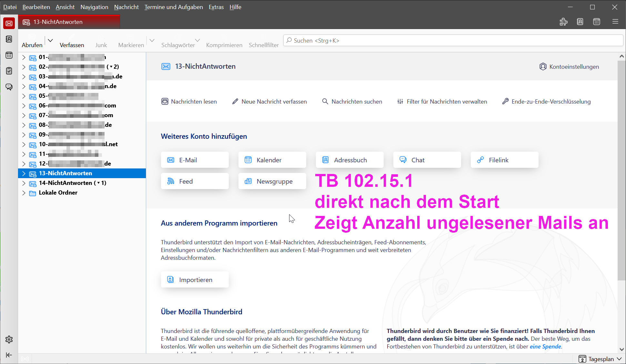Screen dimensions: 626x364
Task: Open the Tasks space in the left sidebar
Action: 9,71
